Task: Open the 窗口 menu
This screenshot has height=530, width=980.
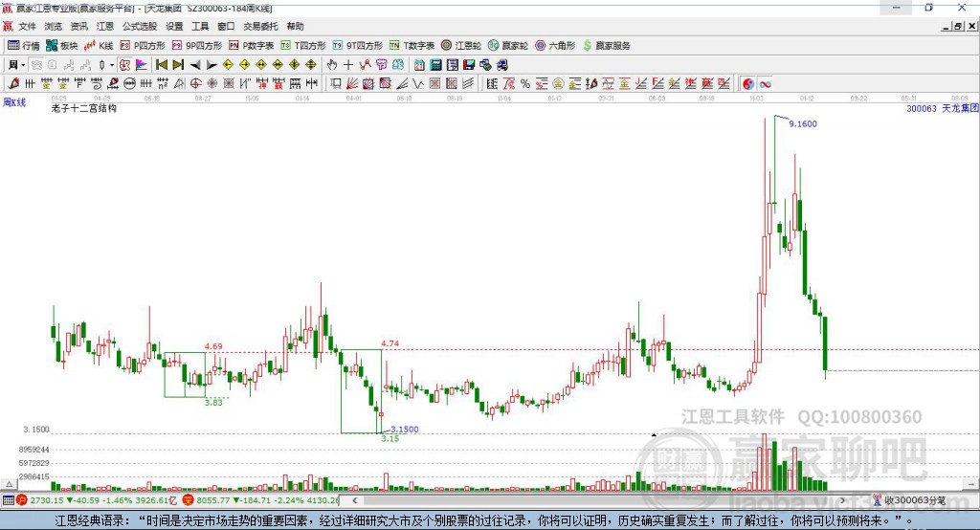Action: [x=226, y=26]
